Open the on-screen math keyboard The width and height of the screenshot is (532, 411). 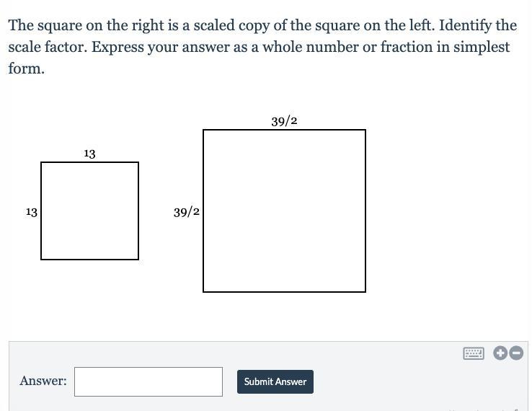point(474,353)
